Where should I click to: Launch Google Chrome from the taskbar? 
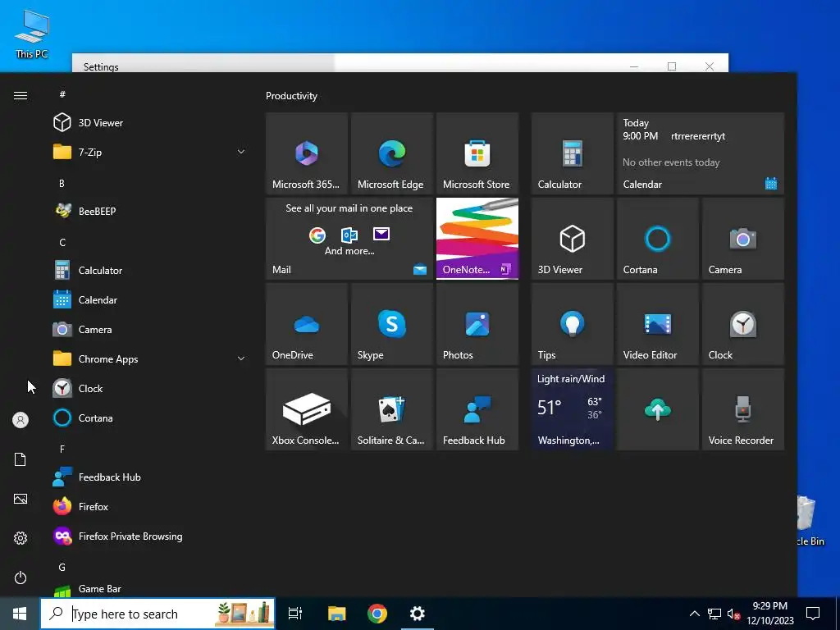(377, 614)
